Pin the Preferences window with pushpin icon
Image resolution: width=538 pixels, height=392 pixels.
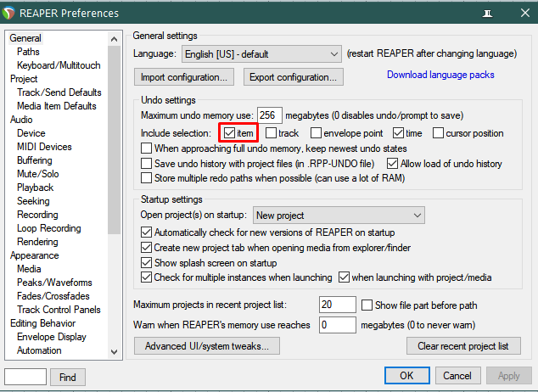(487, 14)
